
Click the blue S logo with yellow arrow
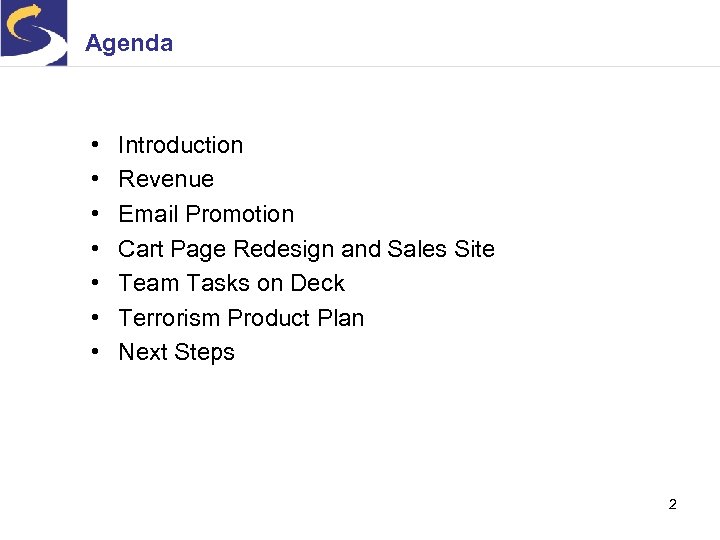34,32
